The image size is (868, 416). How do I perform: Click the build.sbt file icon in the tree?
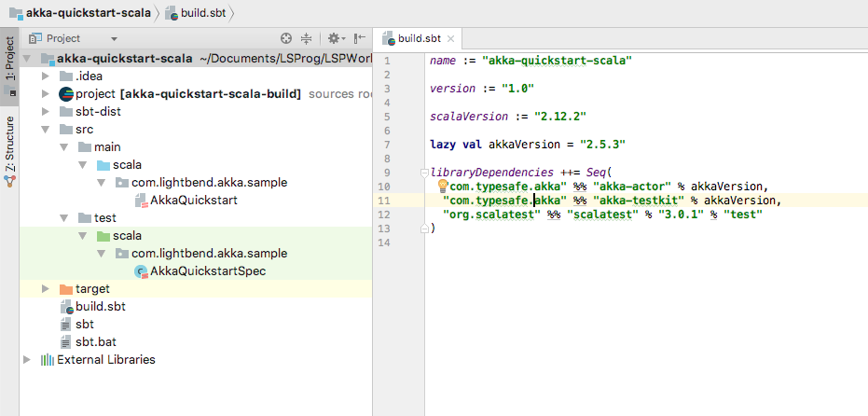click(66, 307)
